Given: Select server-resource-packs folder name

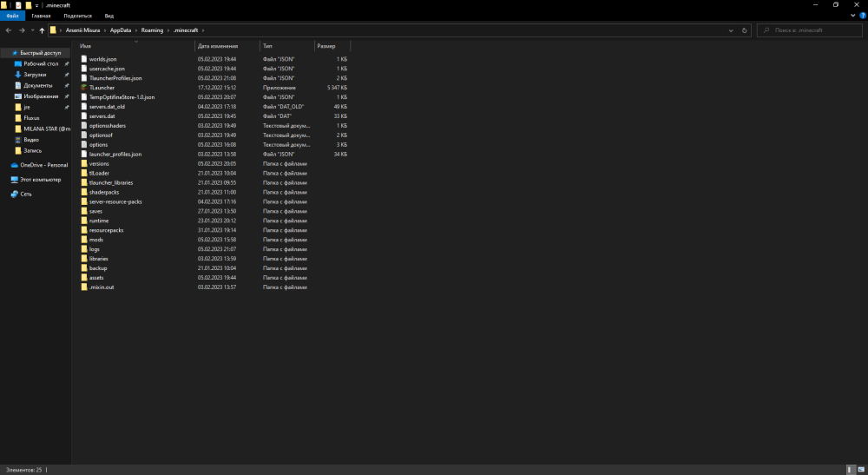Looking at the screenshot, I should 115,202.
